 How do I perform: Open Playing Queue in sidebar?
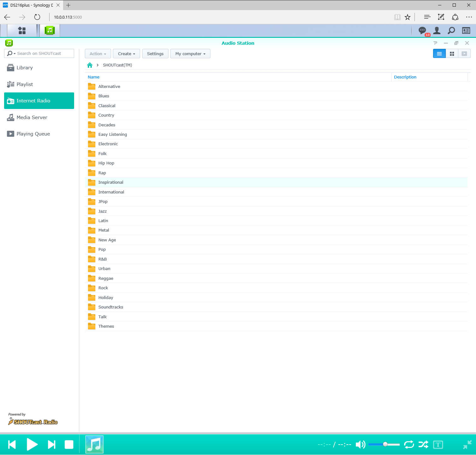pyautogui.click(x=33, y=134)
